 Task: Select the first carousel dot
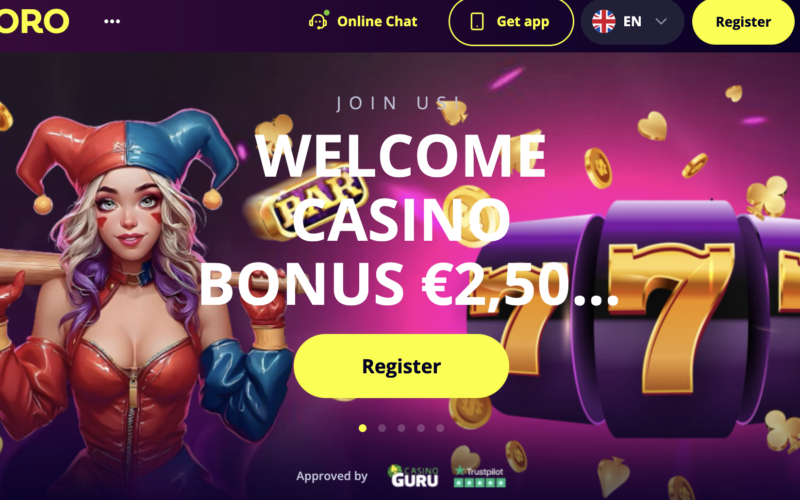363,428
